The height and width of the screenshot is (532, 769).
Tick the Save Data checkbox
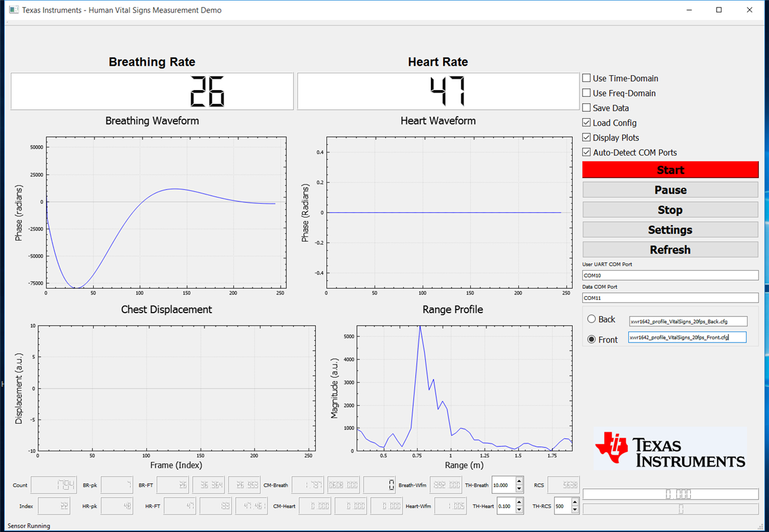[x=586, y=108]
